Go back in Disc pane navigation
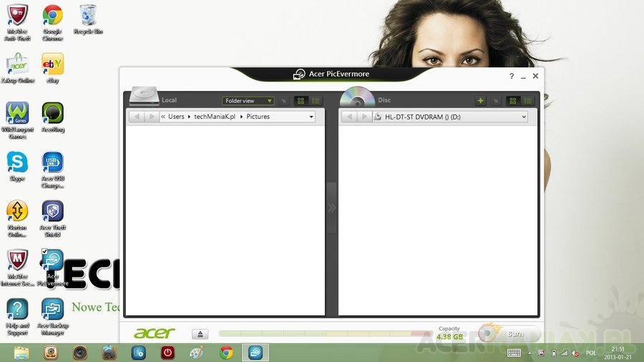The width and height of the screenshot is (644, 362). coord(349,117)
